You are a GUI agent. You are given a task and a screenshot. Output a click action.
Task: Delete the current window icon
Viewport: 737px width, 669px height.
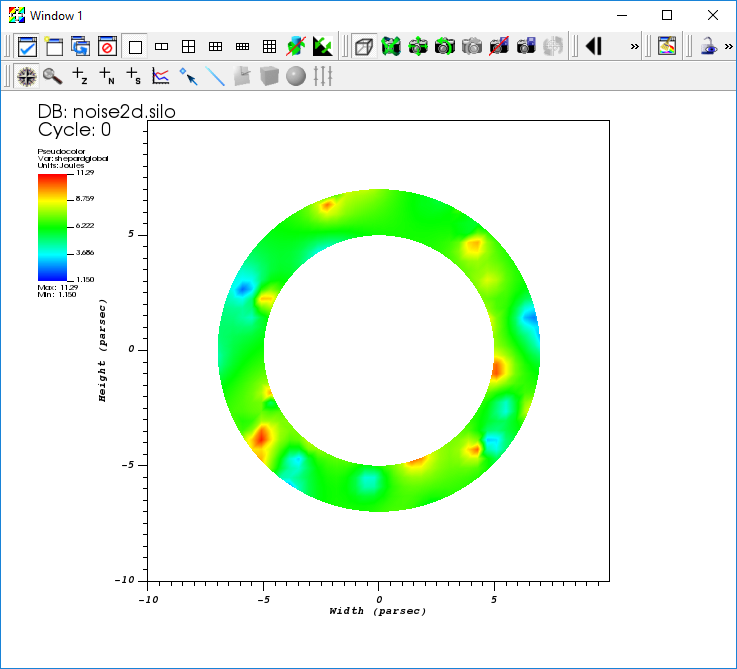click(107, 47)
